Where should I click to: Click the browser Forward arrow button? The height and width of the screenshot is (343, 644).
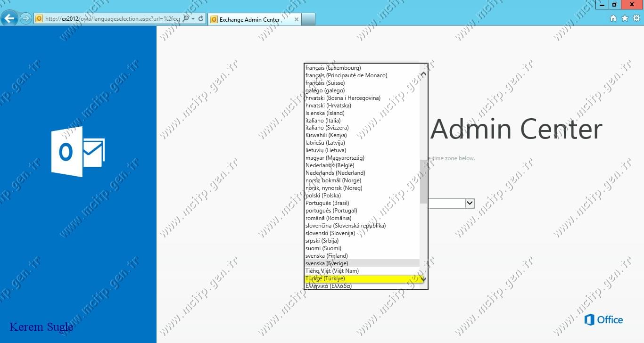(26, 18)
